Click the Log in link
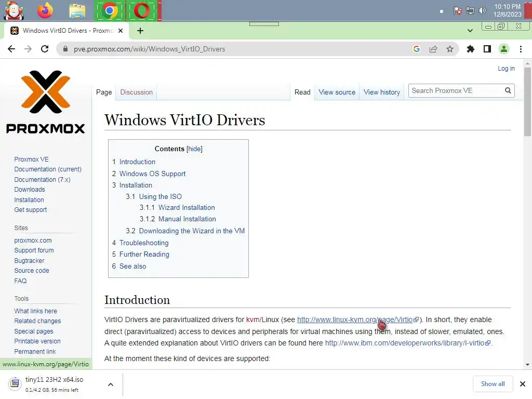 [506, 68]
